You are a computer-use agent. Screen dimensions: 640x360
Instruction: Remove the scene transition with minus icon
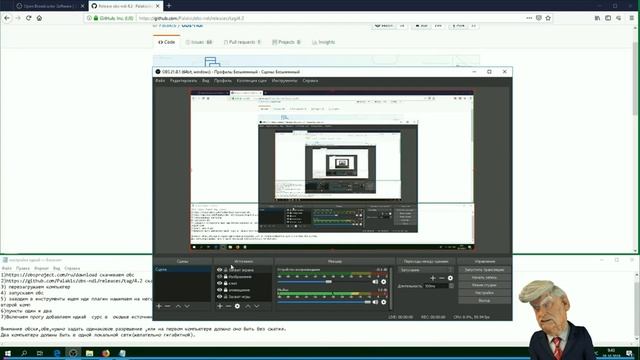pos(441,278)
